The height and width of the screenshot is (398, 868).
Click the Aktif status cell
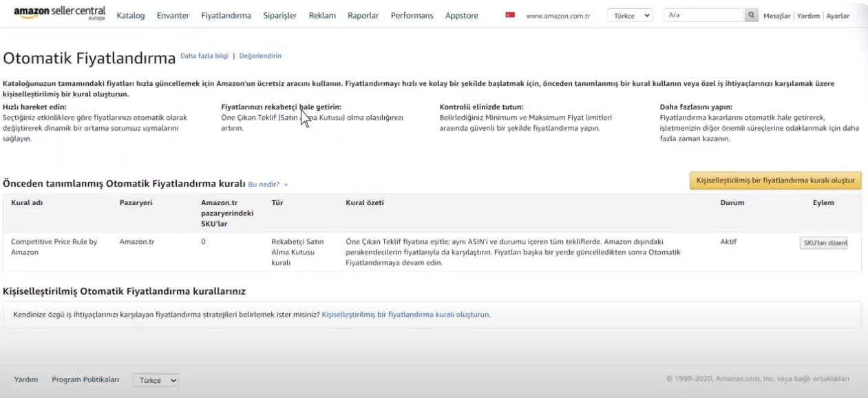pyautogui.click(x=729, y=242)
